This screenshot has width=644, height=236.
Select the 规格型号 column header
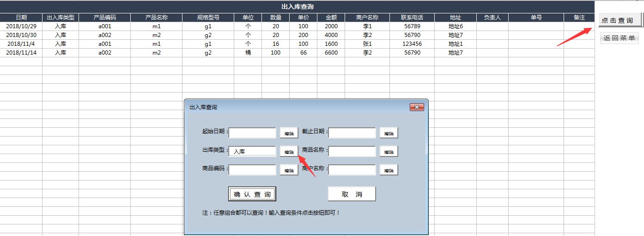tap(208, 18)
